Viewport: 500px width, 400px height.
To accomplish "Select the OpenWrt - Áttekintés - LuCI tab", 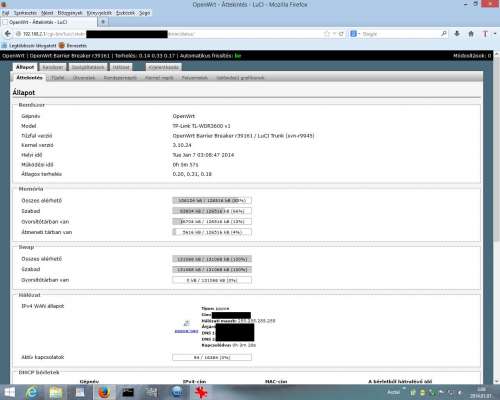I will 49,22.
